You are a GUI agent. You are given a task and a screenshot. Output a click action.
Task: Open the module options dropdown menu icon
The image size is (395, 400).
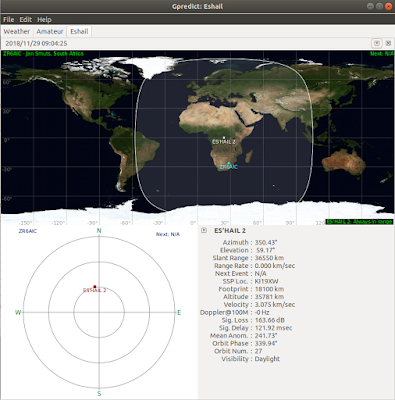point(377,43)
